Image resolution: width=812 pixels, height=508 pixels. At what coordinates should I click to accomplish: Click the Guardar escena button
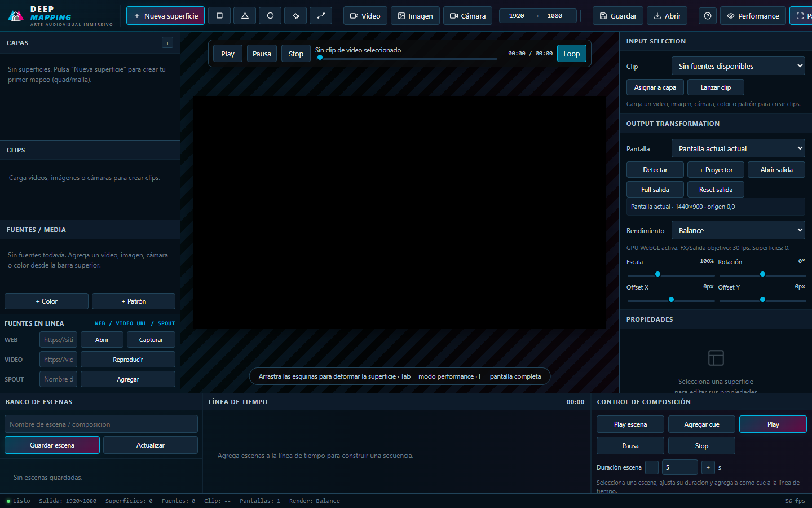(x=52, y=445)
